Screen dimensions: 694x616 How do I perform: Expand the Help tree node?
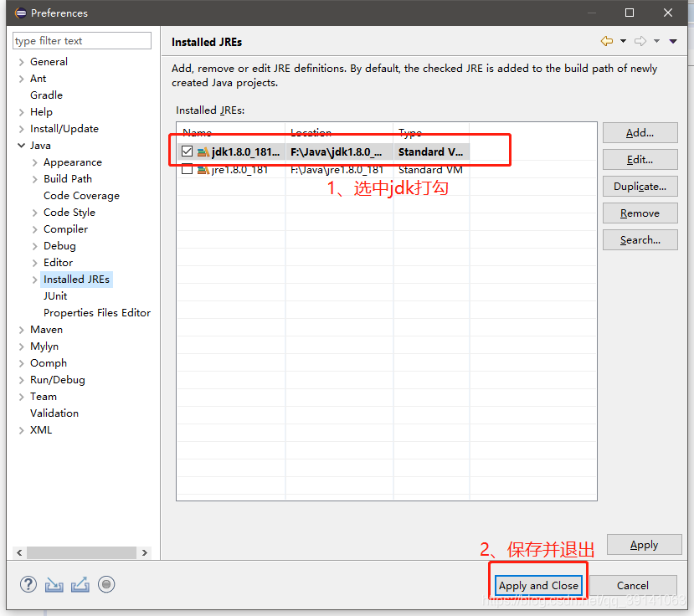pos(21,112)
